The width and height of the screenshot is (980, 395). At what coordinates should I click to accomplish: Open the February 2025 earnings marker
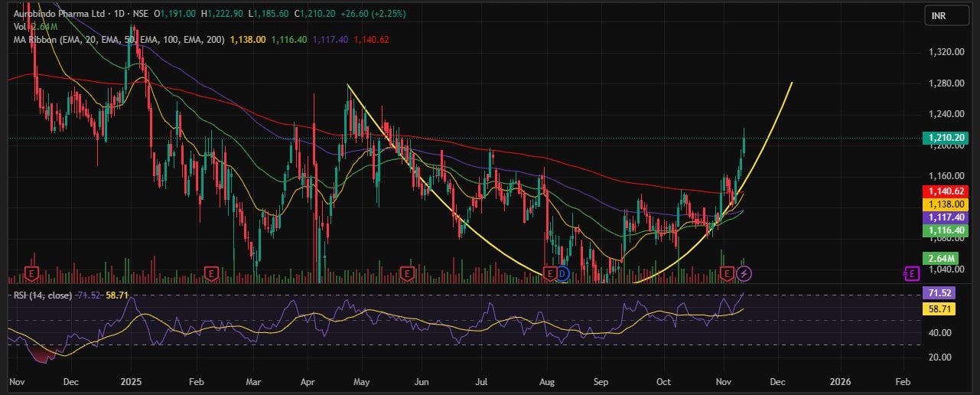point(212,273)
